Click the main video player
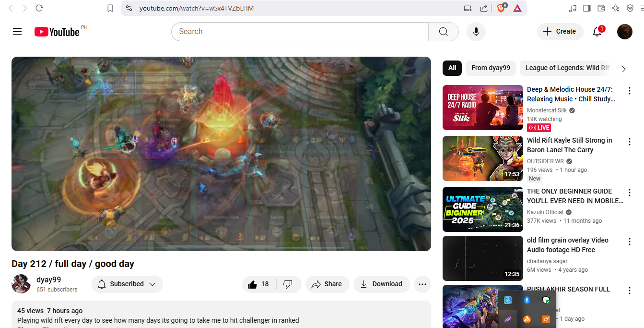This screenshot has height=328, width=644. click(x=221, y=154)
